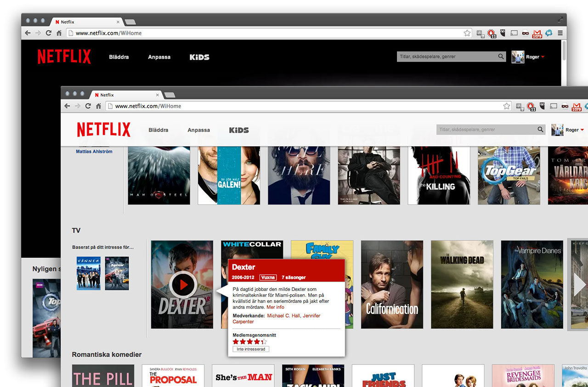Open the Hootsuite owl extension
Screen dimensions: 588x387
pos(542,106)
